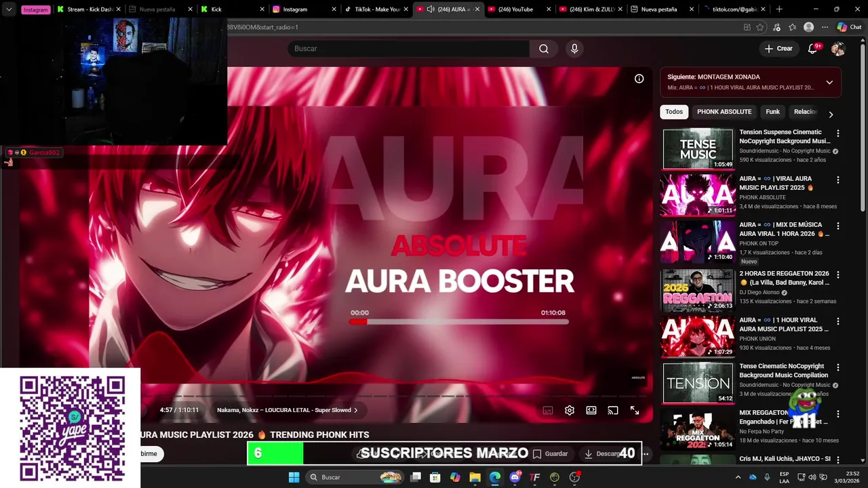Cast video to a device

(613, 410)
